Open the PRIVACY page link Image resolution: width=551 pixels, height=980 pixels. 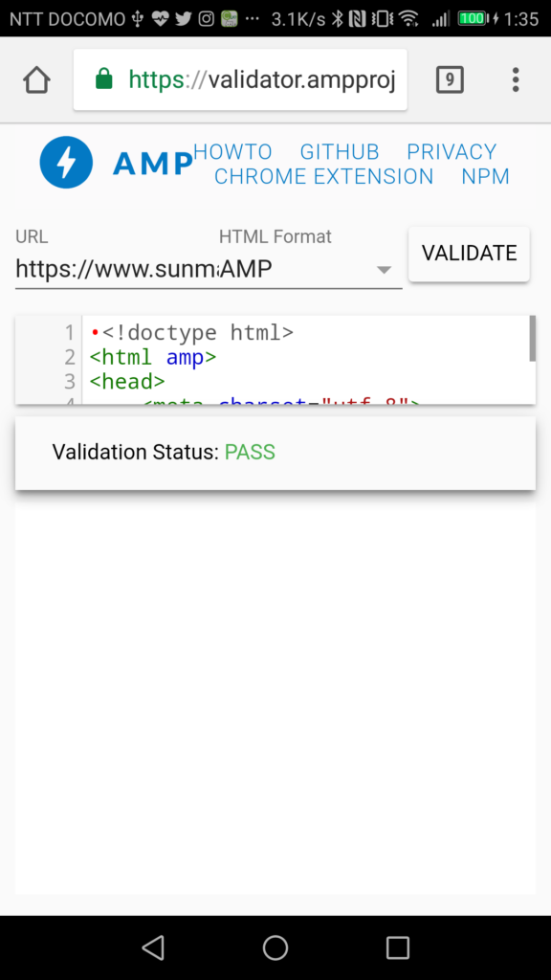tap(452, 152)
